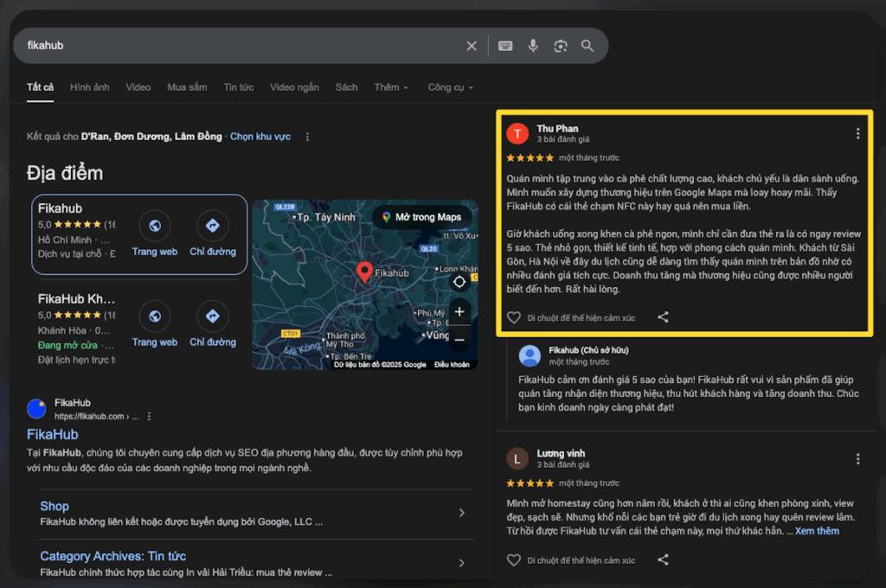Zoom out on the map
This screenshot has width=886, height=588.
pyautogui.click(x=459, y=340)
